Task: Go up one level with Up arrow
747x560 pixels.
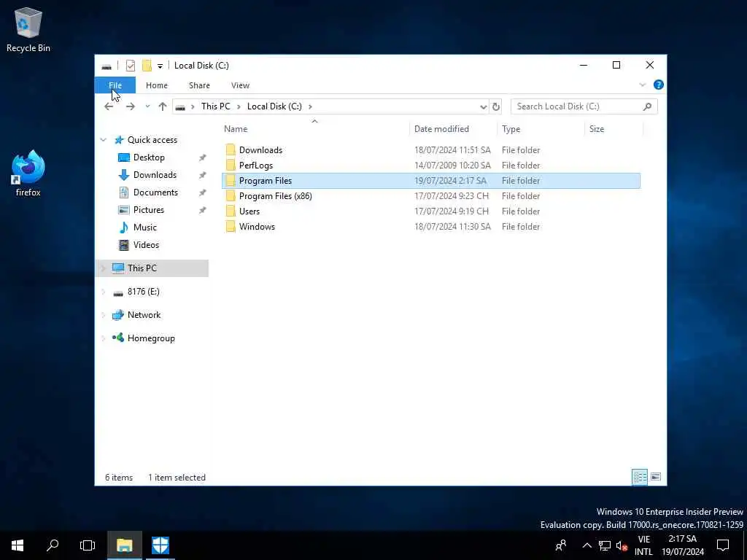Action: [x=163, y=106]
